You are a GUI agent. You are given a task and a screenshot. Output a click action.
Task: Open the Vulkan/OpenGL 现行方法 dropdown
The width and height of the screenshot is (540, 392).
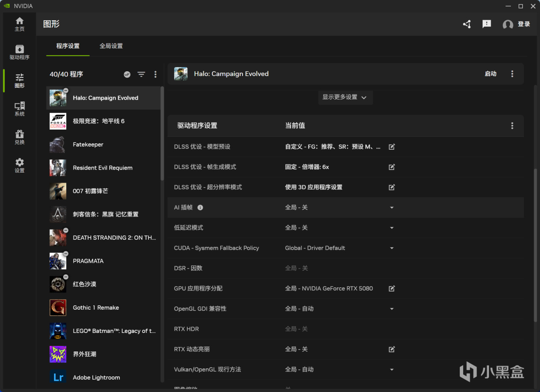(x=392, y=370)
